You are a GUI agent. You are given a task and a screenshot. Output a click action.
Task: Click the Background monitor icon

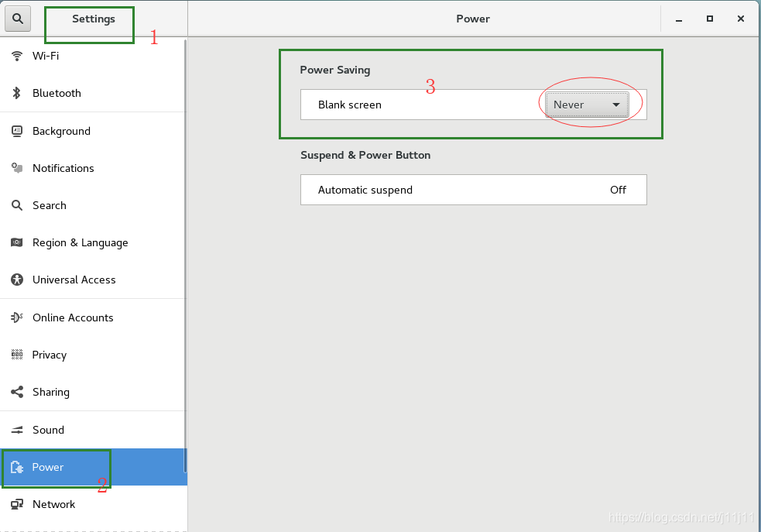[17, 131]
